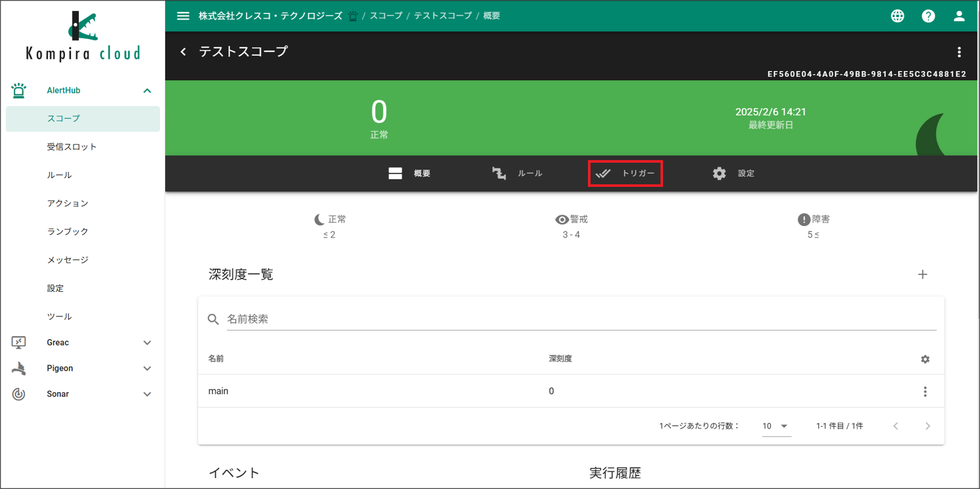
Task: Click the 2025/2/6 14:21 update date
Action: pyautogui.click(x=771, y=112)
